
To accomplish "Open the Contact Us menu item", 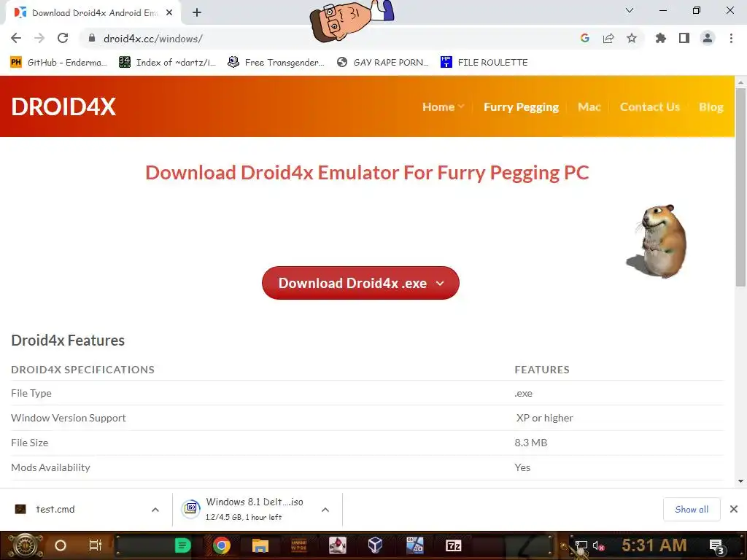I will pos(650,106).
